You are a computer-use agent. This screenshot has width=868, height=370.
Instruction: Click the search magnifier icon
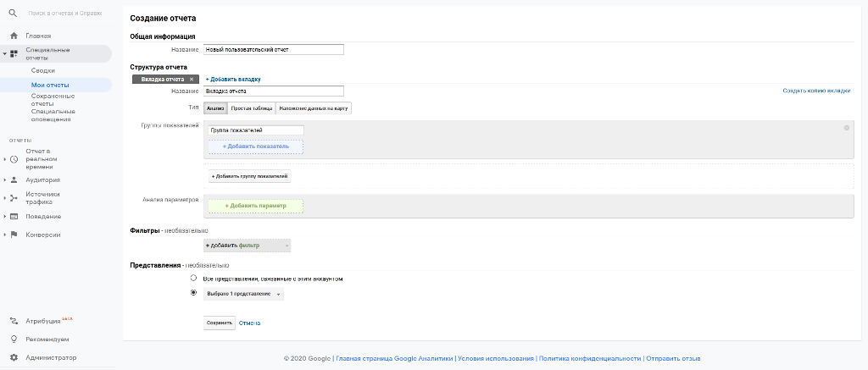(x=14, y=13)
